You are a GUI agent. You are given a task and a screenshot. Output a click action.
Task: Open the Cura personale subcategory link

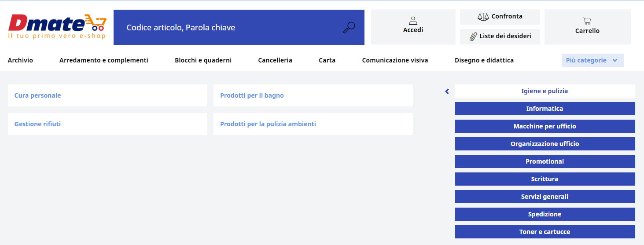[37, 95]
